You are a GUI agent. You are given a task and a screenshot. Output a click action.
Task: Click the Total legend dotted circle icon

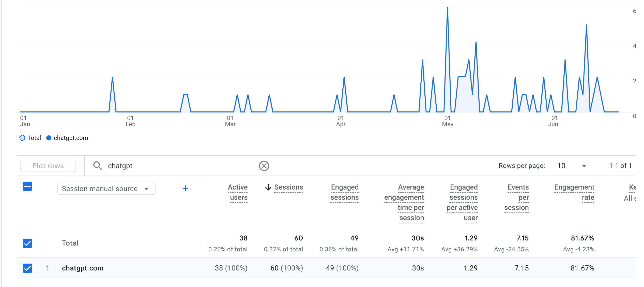22,138
